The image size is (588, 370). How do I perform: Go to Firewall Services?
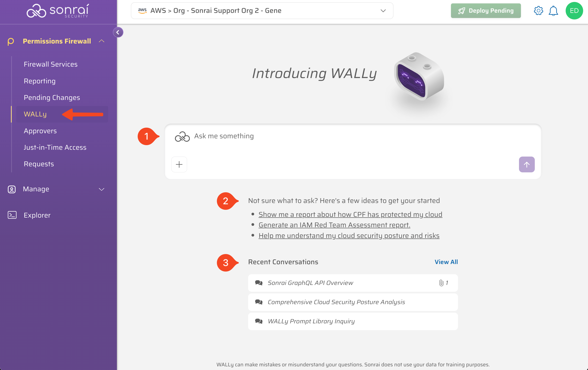pyautogui.click(x=51, y=64)
